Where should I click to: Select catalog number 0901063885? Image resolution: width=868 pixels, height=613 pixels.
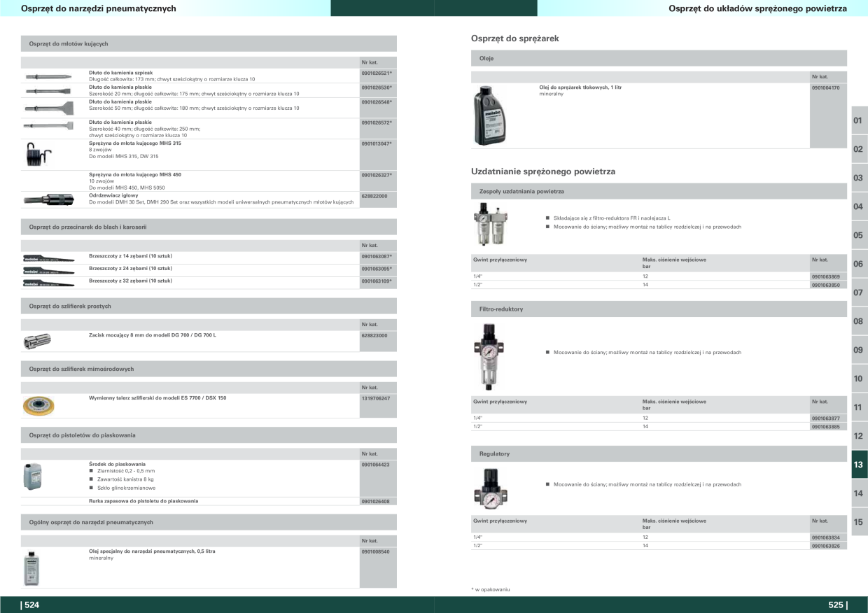coord(826,427)
